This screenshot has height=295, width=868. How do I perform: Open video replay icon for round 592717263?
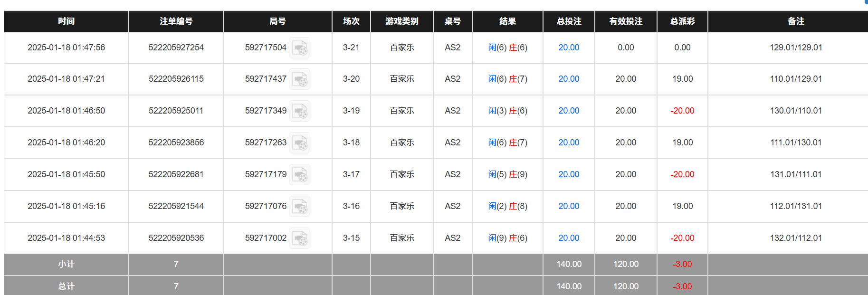pos(300,143)
